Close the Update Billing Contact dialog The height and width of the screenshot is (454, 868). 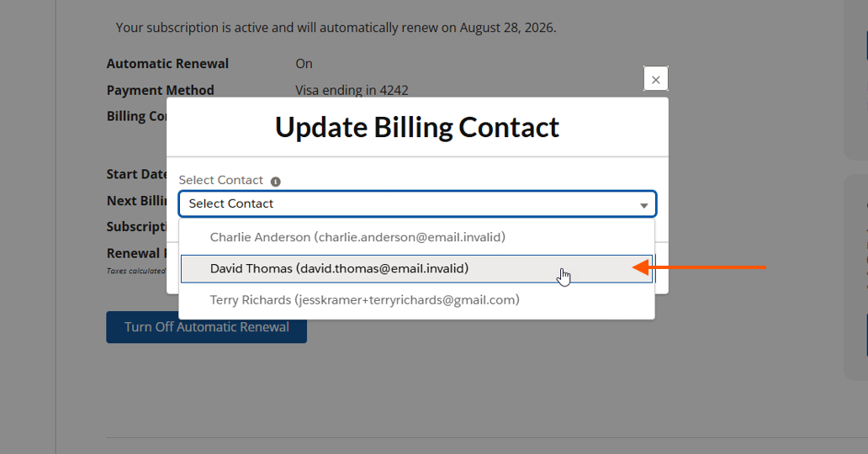tap(655, 80)
